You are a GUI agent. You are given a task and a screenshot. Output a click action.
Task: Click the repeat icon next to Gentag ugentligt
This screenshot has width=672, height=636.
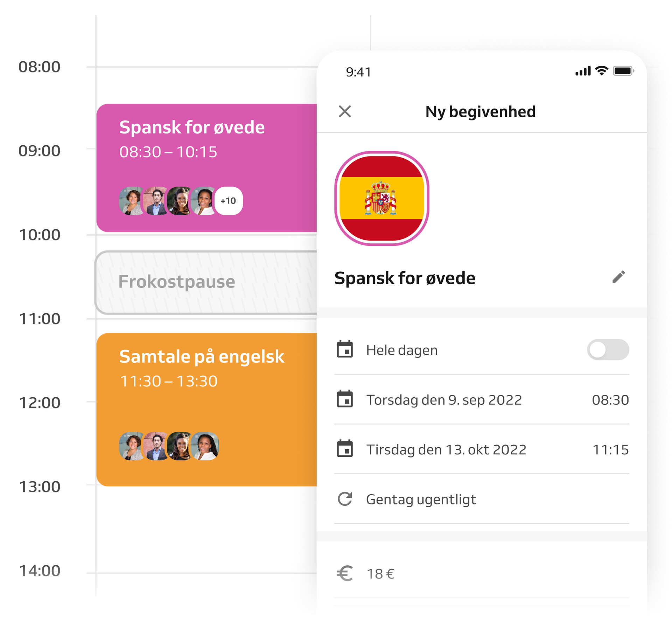point(345,499)
